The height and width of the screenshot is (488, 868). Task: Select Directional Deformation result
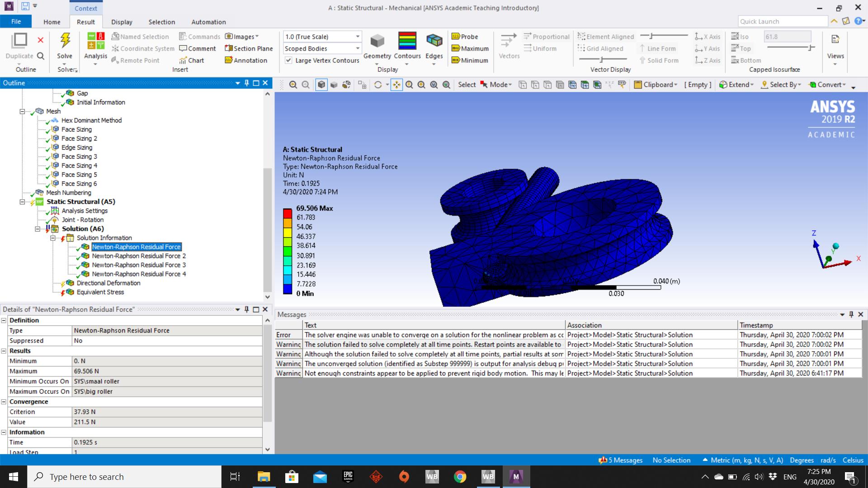coord(108,283)
